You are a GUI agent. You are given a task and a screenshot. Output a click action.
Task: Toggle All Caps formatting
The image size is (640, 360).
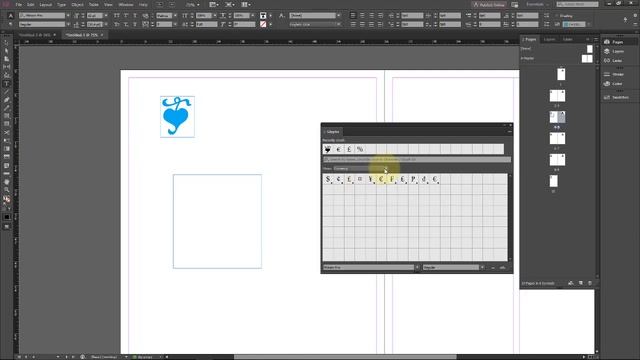[x=117, y=16]
